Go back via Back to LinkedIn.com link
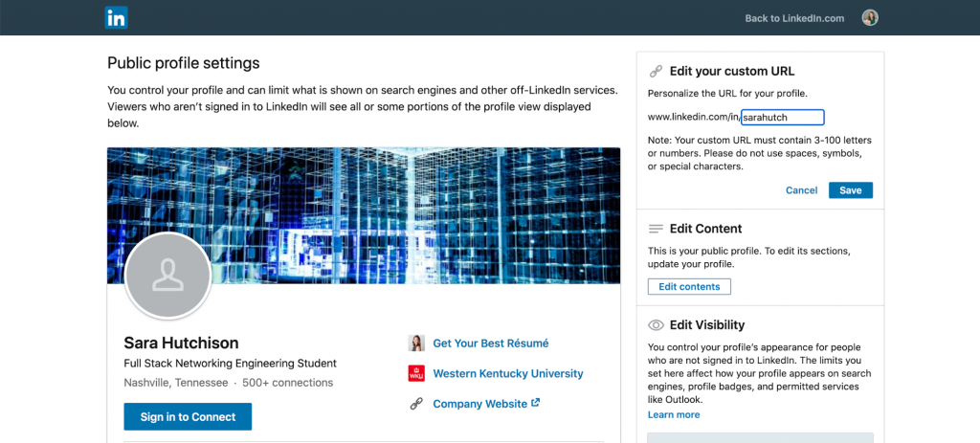Screen dimensions: 980x443 (x=794, y=18)
